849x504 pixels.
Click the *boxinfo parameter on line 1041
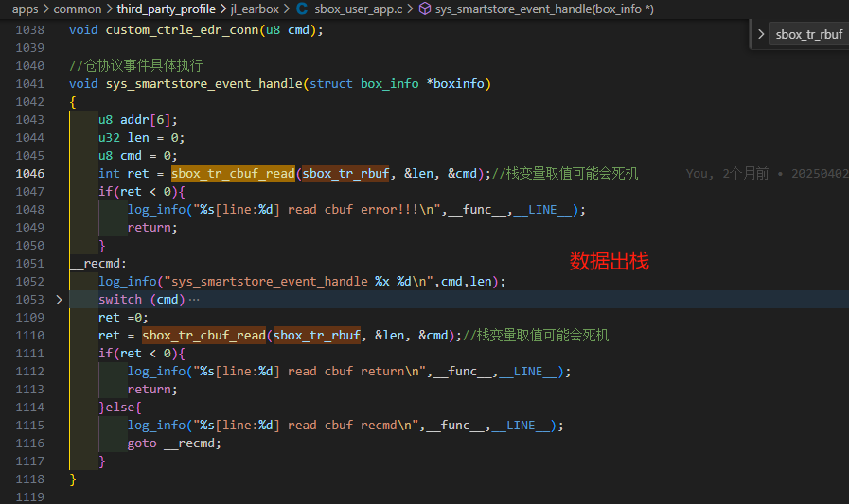pyautogui.click(x=455, y=84)
